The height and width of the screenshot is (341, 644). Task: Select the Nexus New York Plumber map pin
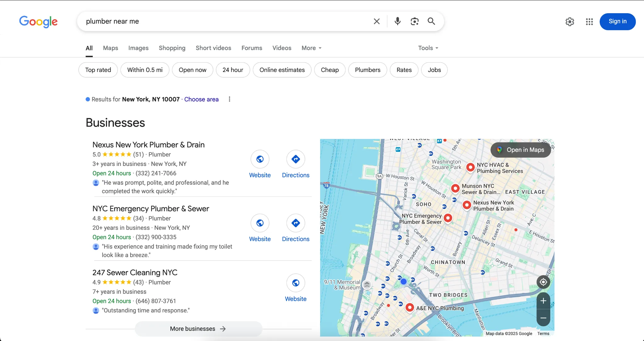[467, 205]
